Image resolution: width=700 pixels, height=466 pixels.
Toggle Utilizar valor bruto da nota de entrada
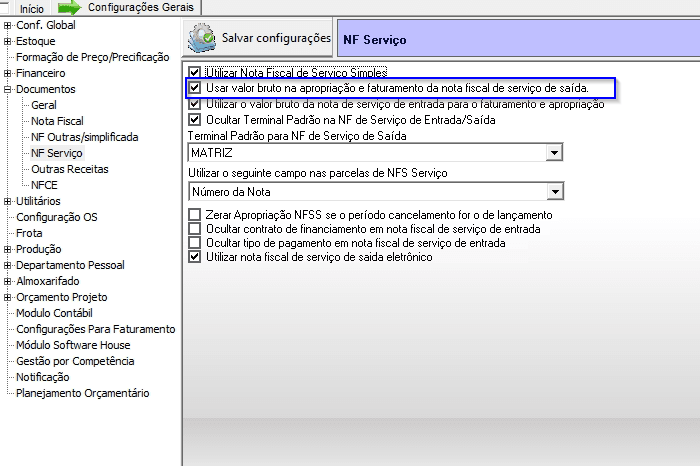194,104
